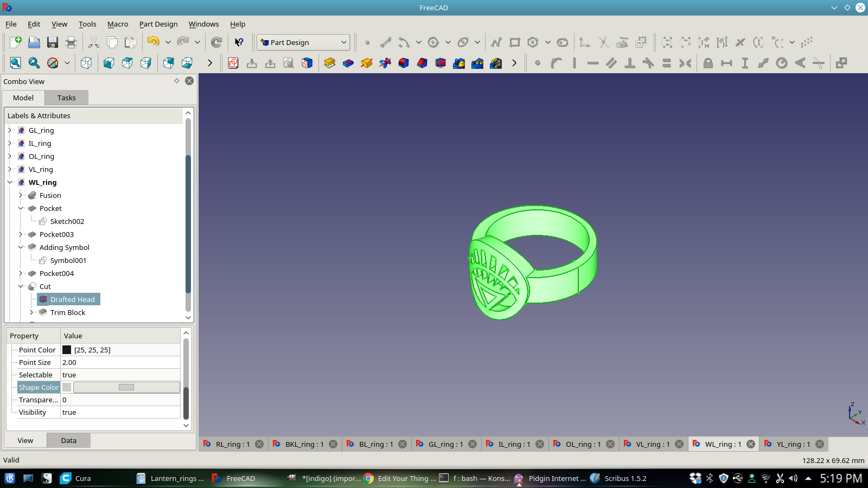Open Scribus 1.5.2 from taskbar

(x=618, y=478)
